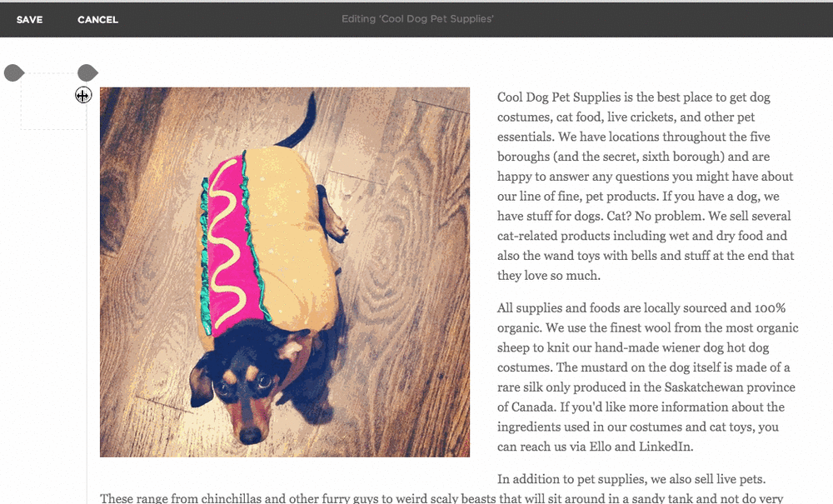This screenshot has height=504, width=833.
Task: Click the leftmost teardrop insert point
Action: (x=14, y=72)
